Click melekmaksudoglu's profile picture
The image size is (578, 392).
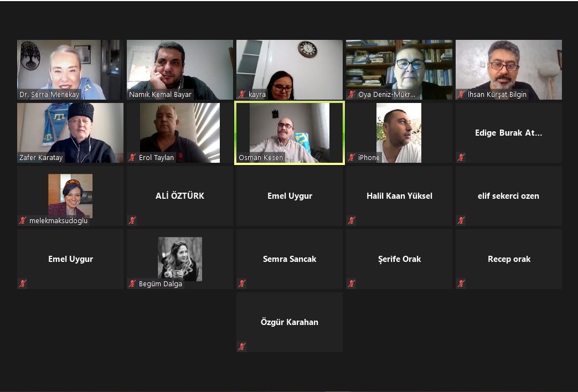pyautogui.click(x=70, y=196)
